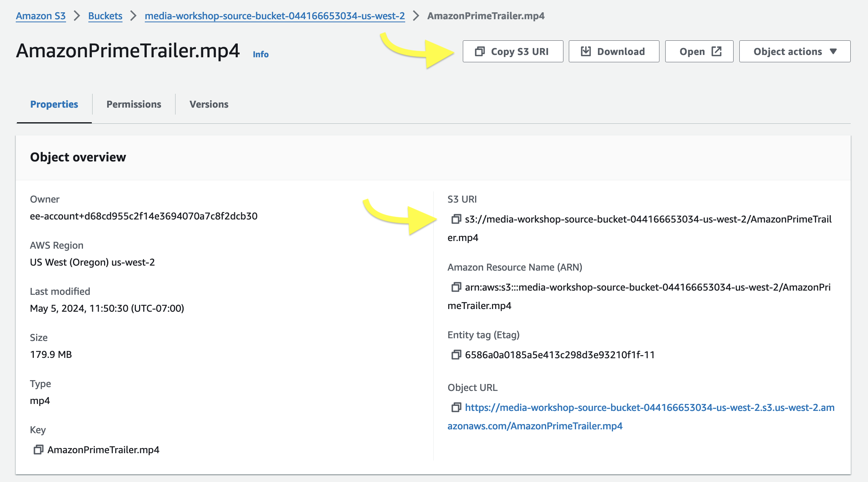Click the Object overview section header
Image resolution: width=868 pixels, height=482 pixels.
coord(78,157)
